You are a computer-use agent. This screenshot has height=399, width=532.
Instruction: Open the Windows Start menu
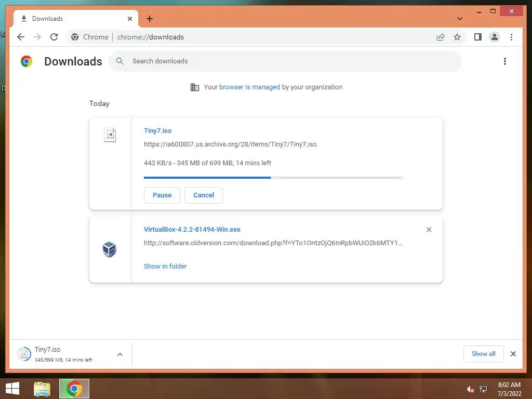12,389
